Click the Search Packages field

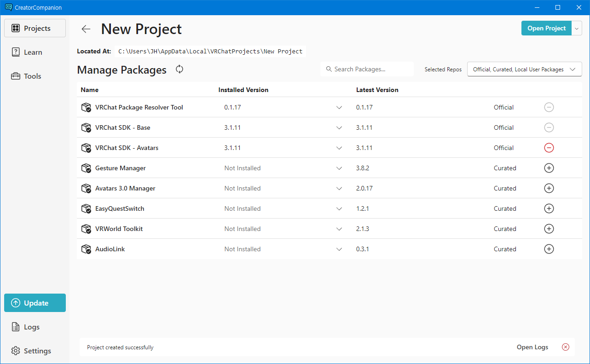[x=367, y=69]
